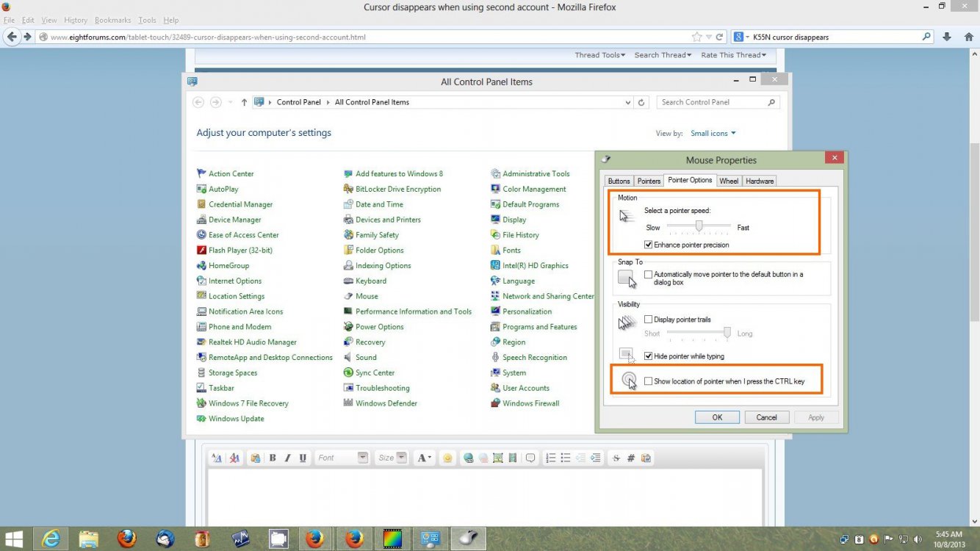
Task: Enable Display pointer trails
Action: point(648,320)
